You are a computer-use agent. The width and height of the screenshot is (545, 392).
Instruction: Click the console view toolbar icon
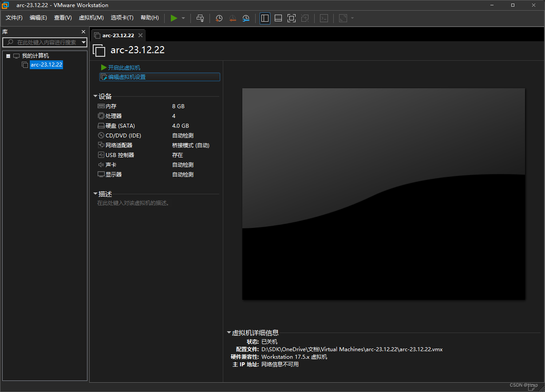click(324, 18)
